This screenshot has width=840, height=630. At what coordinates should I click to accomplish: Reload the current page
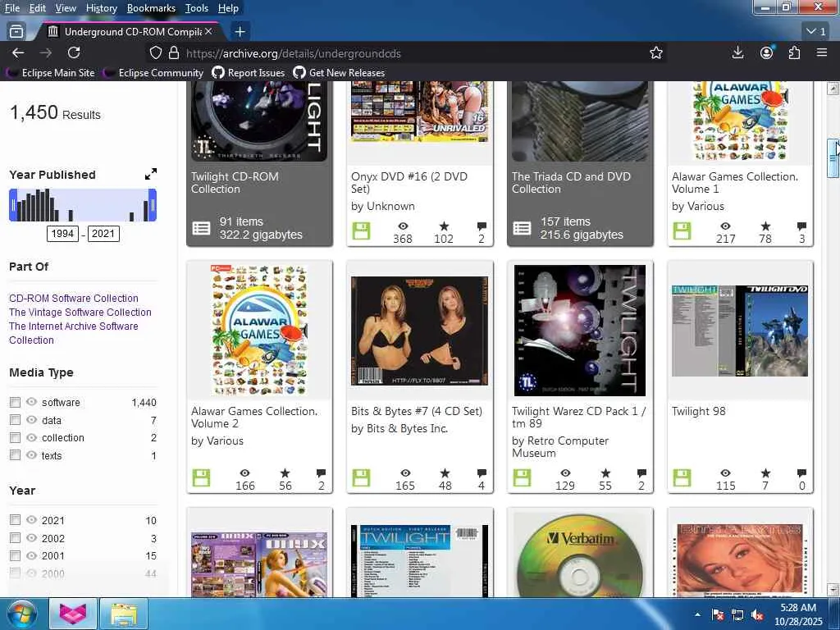(x=73, y=52)
